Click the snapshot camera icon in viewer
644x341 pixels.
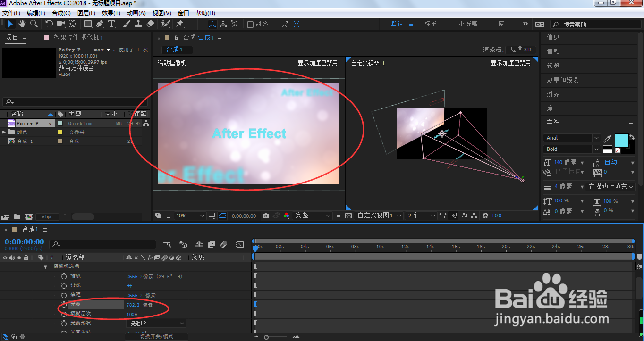(266, 216)
